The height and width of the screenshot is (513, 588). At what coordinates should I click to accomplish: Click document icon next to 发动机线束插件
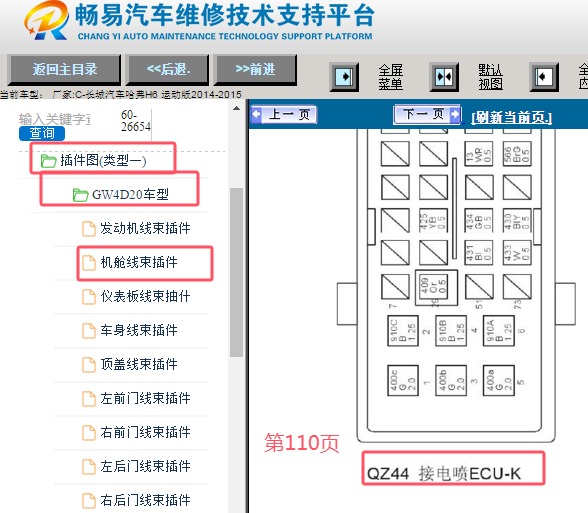tap(88, 229)
